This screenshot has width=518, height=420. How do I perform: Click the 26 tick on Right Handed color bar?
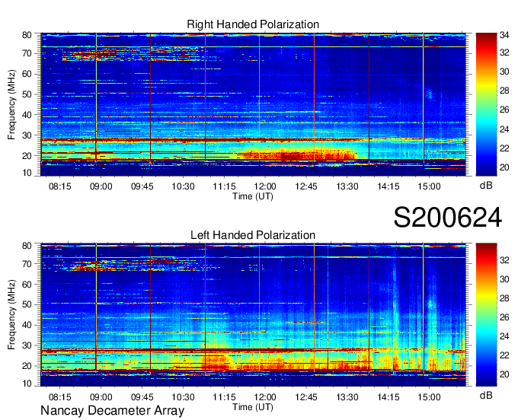[504, 110]
